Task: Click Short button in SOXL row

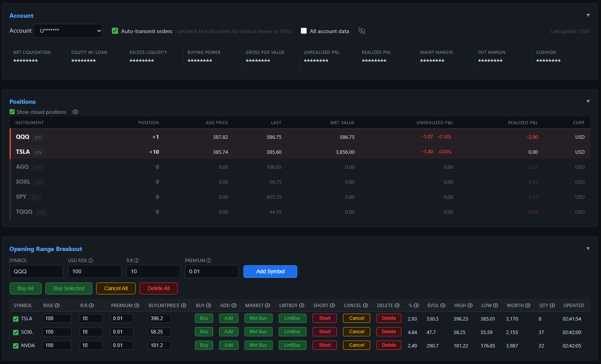Action: [325, 332]
